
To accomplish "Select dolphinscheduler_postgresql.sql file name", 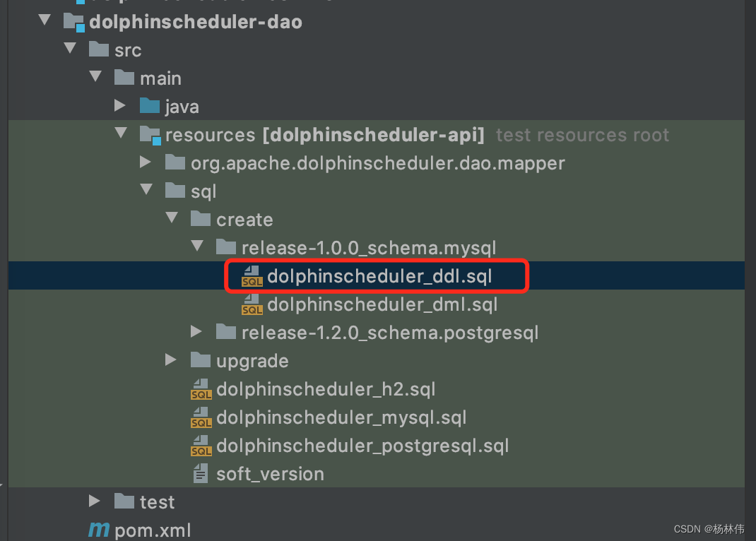I will pyautogui.click(x=362, y=446).
